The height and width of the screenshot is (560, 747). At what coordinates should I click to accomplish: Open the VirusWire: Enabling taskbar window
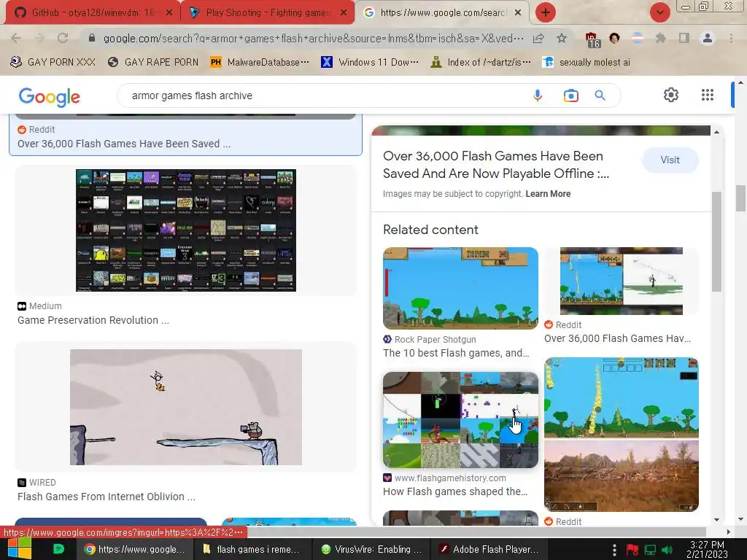tap(371, 549)
